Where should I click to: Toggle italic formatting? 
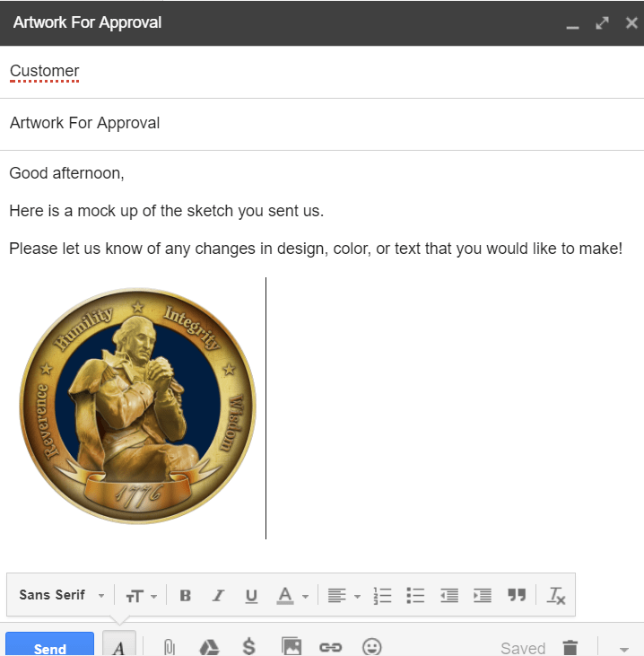(217, 595)
